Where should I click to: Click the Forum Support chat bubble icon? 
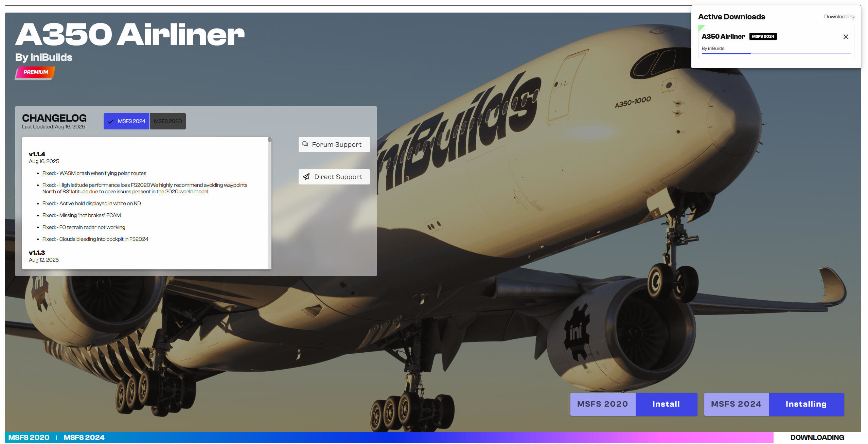click(x=305, y=144)
